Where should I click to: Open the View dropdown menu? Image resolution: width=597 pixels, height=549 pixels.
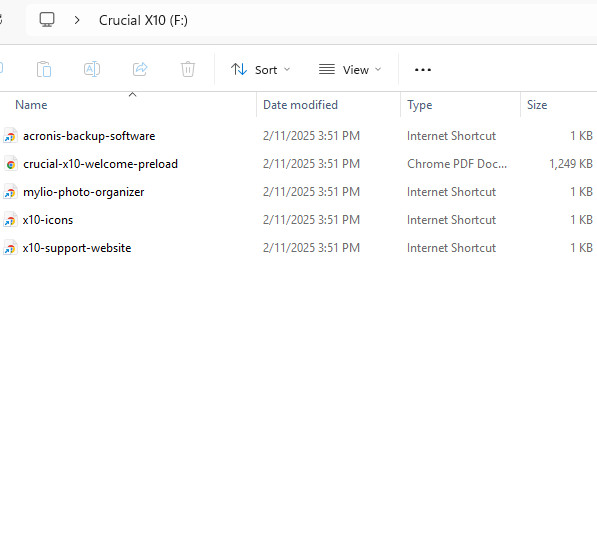click(x=350, y=70)
